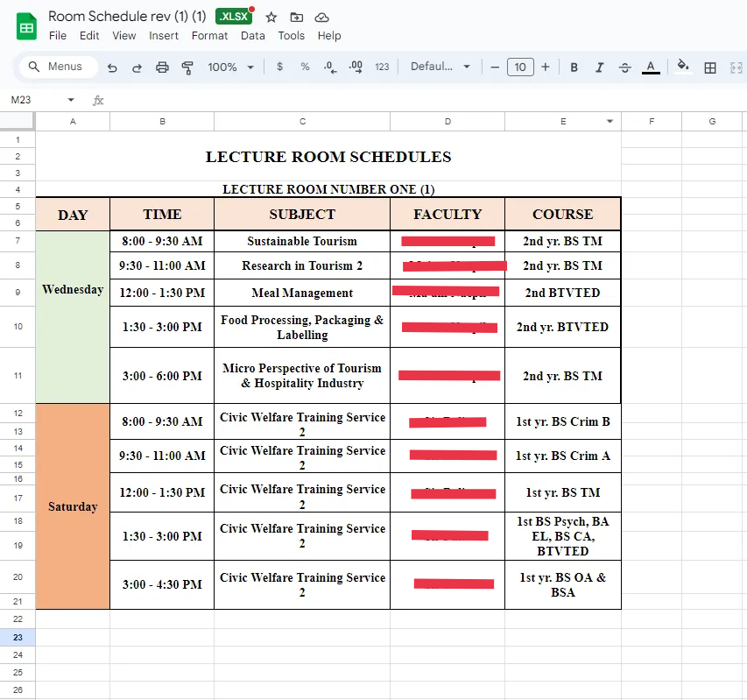747x700 pixels.
Task: Open the Edit menu
Action: pyautogui.click(x=89, y=36)
